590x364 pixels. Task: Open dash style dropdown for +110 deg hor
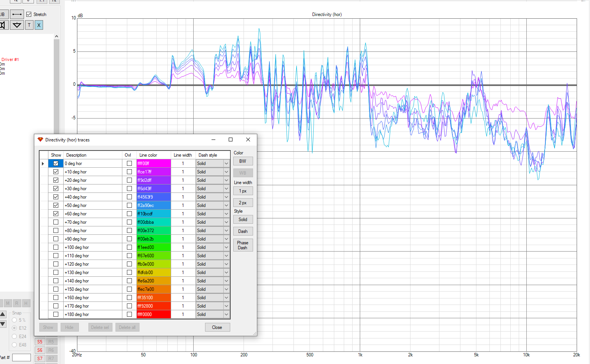pyautogui.click(x=226, y=256)
